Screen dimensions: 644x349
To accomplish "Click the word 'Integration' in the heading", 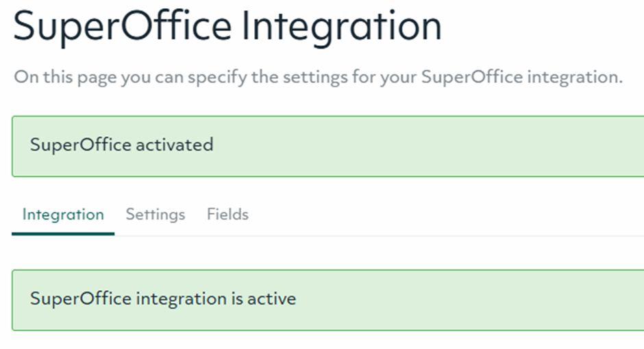I will pyautogui.click(x=343, y=26).
